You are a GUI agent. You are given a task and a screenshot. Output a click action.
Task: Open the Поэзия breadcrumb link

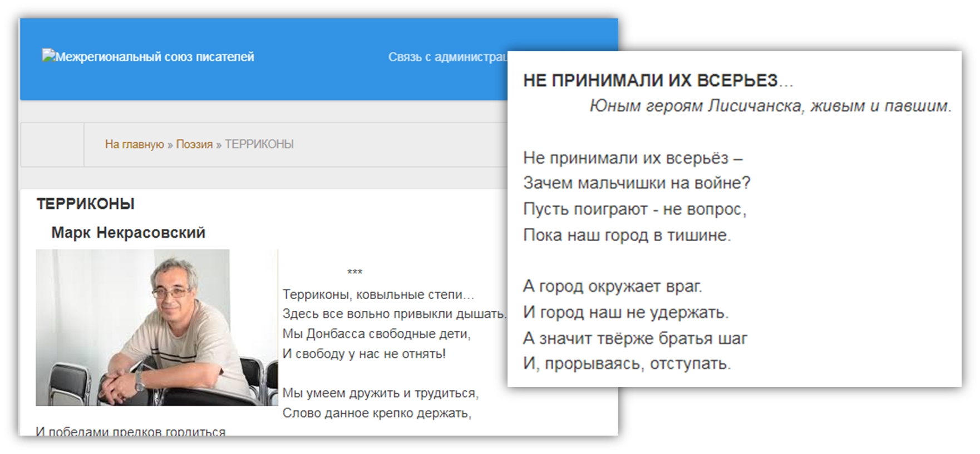click(x=194, y=144)
